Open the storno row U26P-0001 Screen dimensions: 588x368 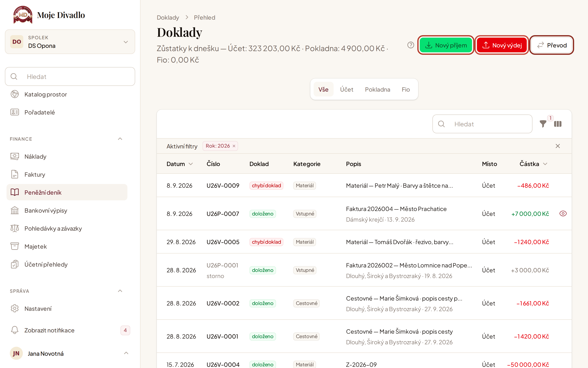tap(364, 270)
